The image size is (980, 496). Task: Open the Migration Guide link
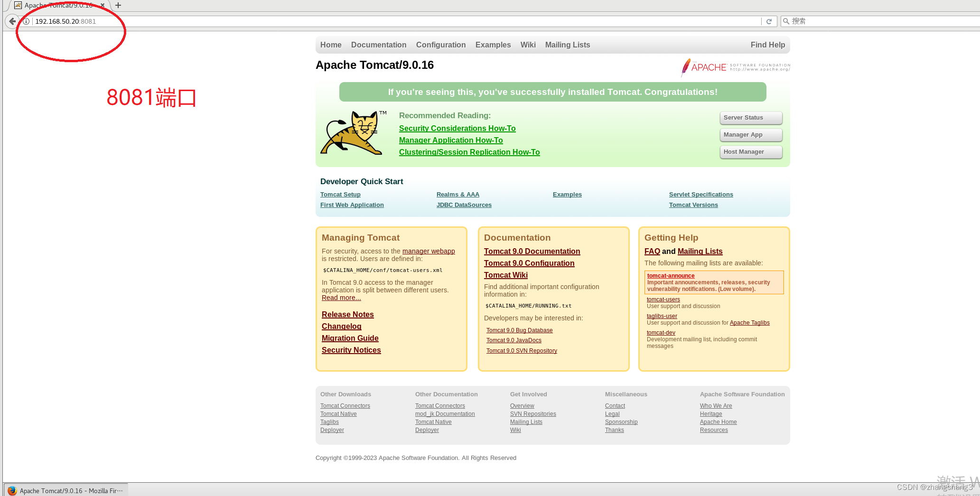(x=350, y=338)
